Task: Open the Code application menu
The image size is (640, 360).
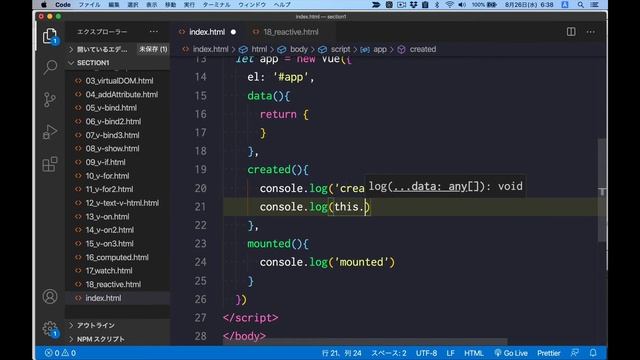Action: point(63,5)
